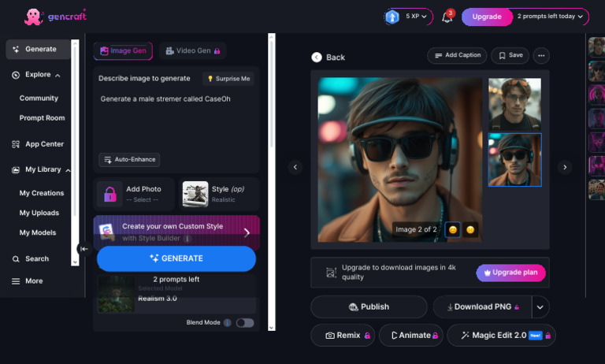Click the Add Photo padlock icon
Viewport: 605px width, 364px height.
110,194
